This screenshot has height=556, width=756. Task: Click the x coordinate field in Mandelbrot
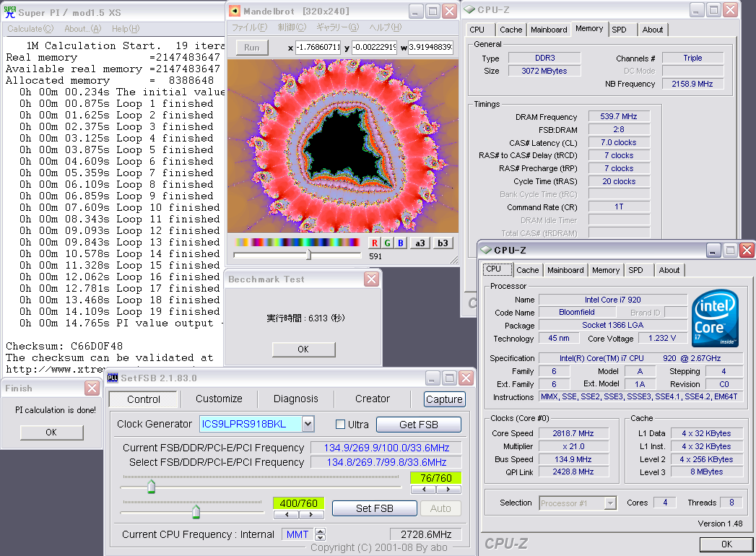(318, 47)
